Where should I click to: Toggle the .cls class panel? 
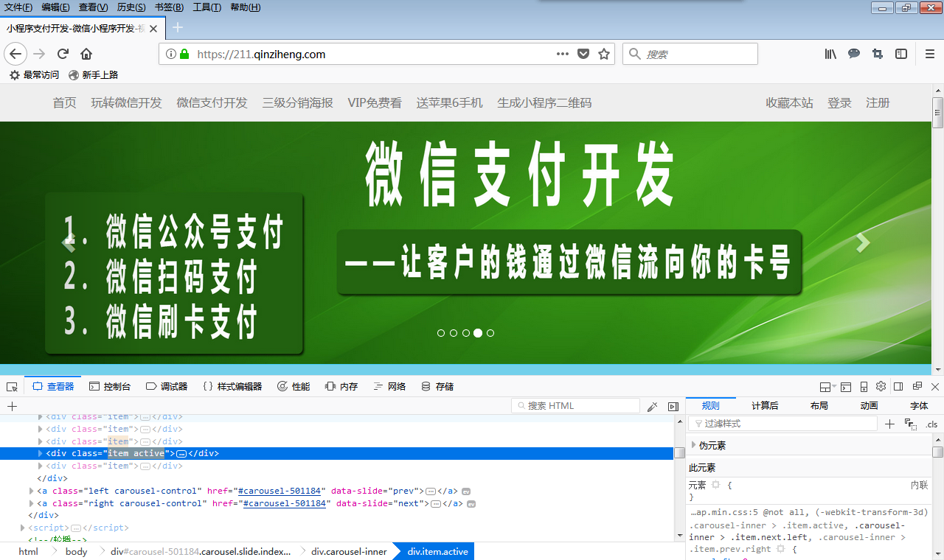(931, 424)
